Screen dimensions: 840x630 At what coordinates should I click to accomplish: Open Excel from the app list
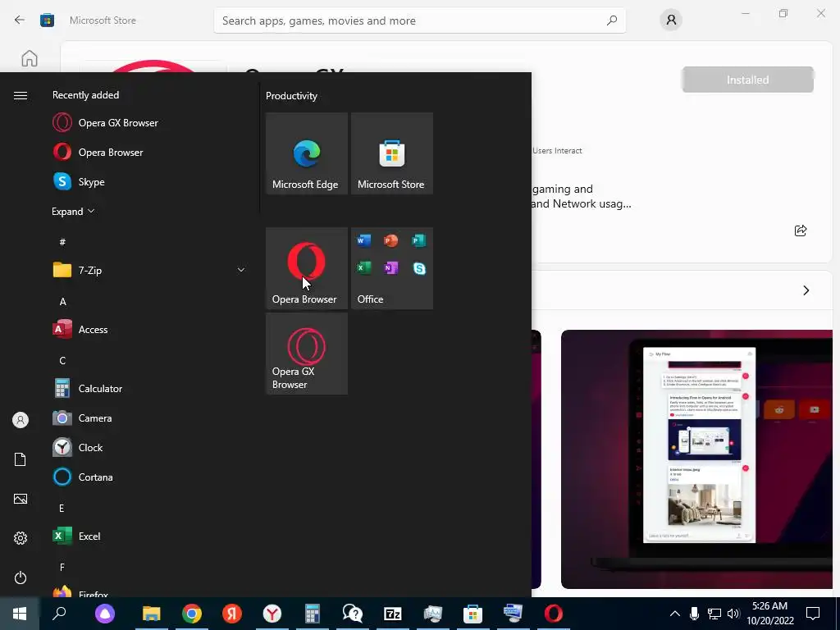click(x=149, y=536)
